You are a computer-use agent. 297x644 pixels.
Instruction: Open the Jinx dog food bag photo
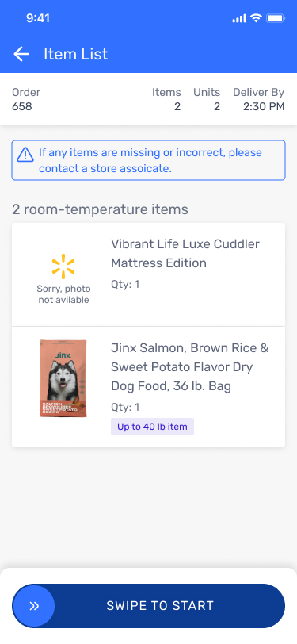click(63, 378)
